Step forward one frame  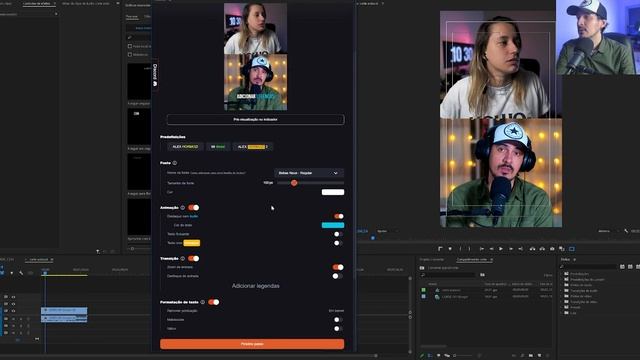pos(511,249)
